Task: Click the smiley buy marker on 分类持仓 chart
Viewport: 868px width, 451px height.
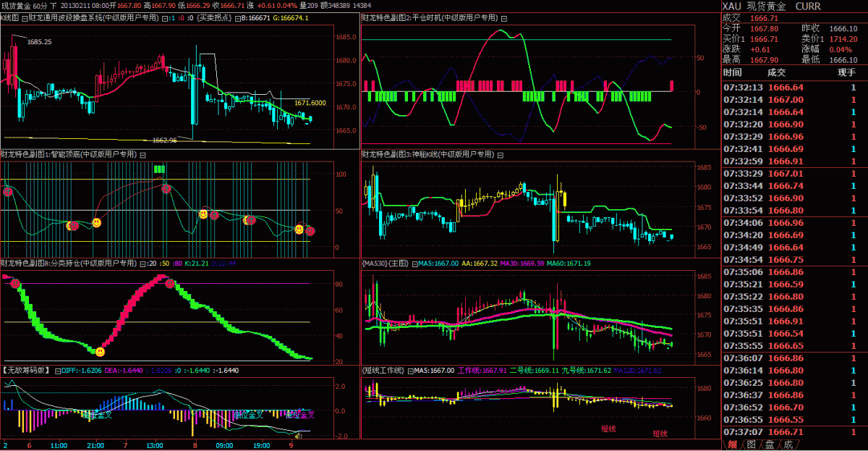Action: click(x=100, y=351)
